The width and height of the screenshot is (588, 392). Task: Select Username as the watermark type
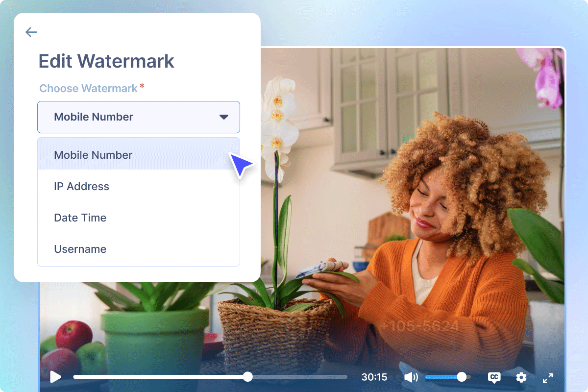tap(80, 249)
